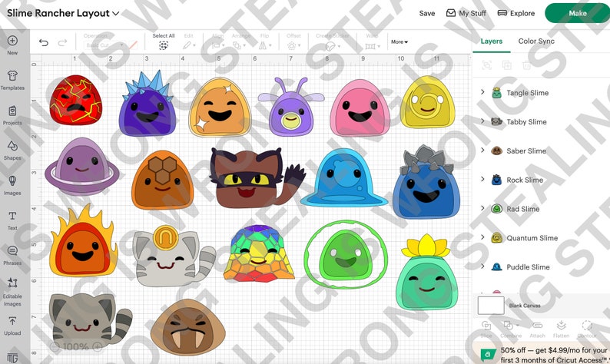Click the operation color swatch in the toolbar

click(x=133, y=45)
